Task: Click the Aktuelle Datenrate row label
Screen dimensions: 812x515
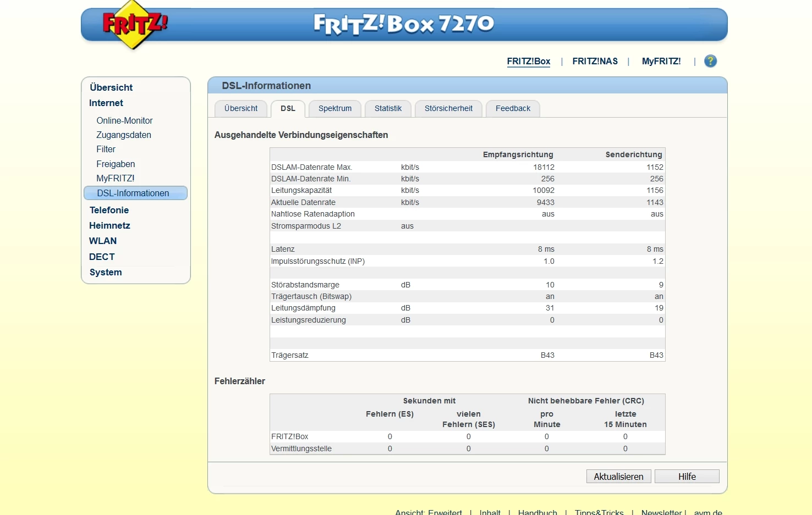Action: [x=303, y=202]
